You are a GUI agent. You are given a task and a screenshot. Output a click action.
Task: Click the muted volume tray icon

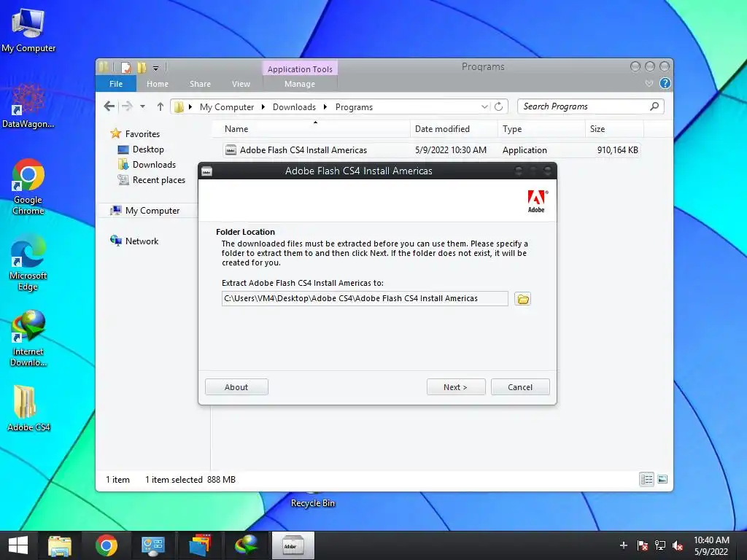tap(678, 545)
